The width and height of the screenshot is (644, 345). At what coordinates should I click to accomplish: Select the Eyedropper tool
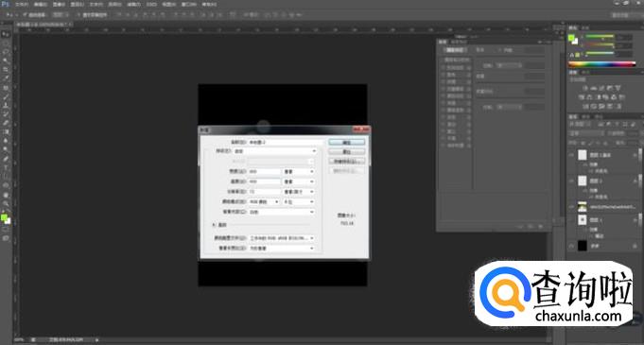6,78
